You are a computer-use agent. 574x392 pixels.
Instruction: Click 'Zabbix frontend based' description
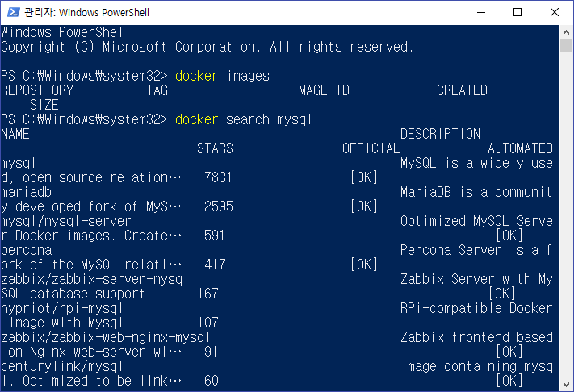[476, 337]
